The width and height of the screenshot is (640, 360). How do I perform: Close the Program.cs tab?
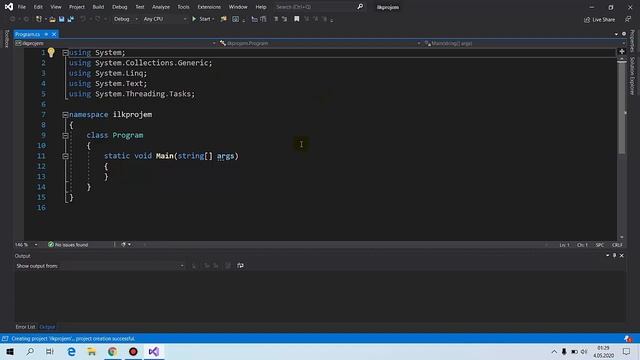pyautogui.click(x=54, y=34)
